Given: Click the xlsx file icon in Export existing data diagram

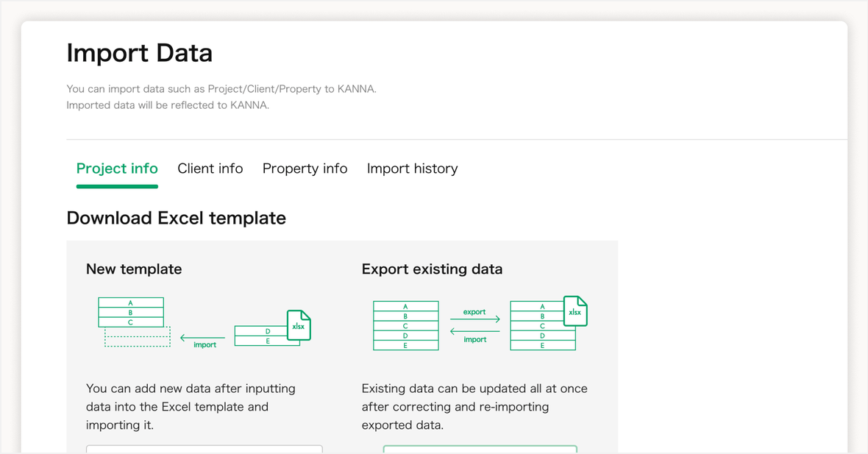Looking at the screenshot, I should (x=574, y=311).
